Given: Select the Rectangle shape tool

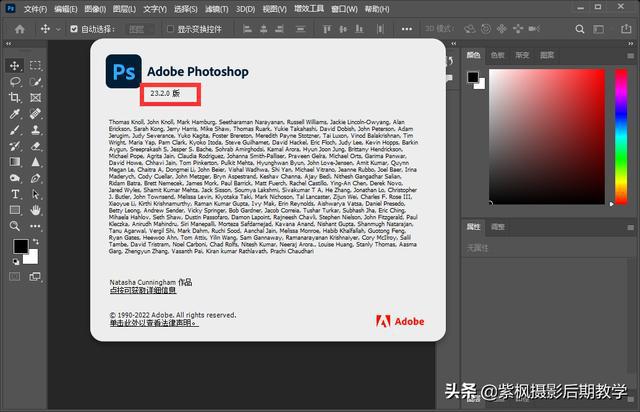Looking at the screenshot, I should click(15, 210).
